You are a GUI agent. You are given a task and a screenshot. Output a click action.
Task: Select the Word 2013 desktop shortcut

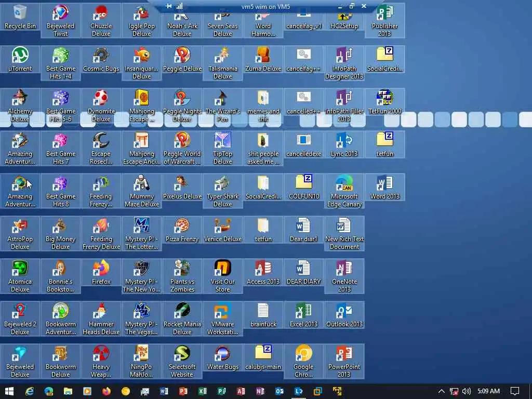(x=385, y=187)
